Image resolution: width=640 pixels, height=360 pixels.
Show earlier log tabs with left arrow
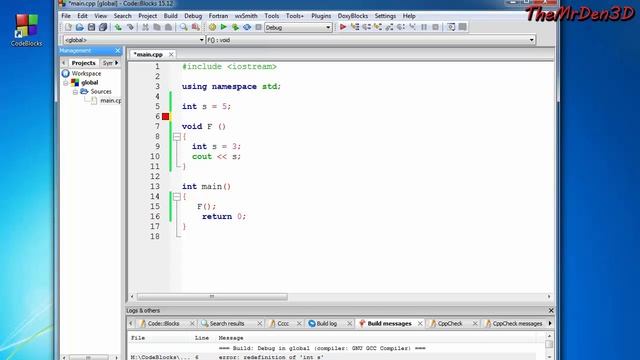(131, 323)
